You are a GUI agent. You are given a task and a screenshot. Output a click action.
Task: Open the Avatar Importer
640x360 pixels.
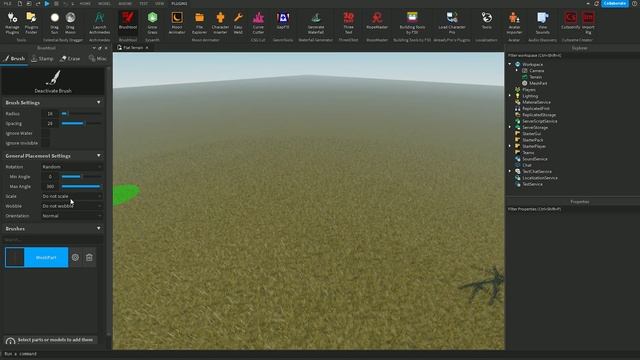514,23
